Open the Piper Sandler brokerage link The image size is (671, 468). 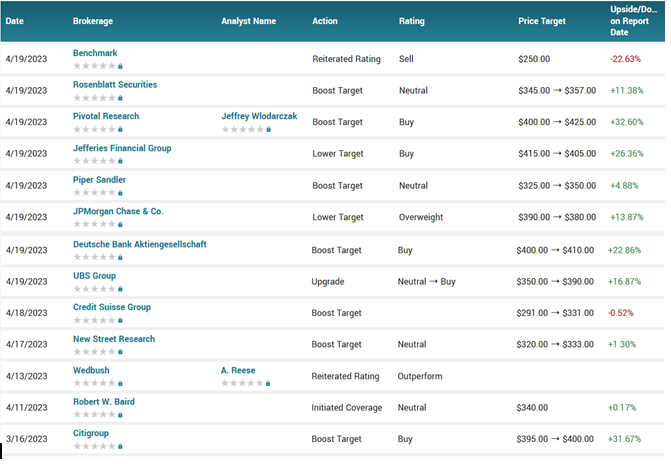(x=99, y=180)
